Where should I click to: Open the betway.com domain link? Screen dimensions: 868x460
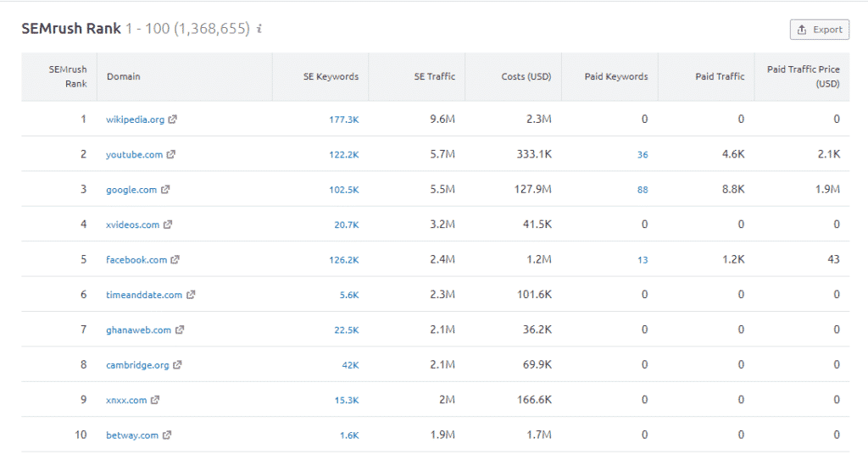[x=131, y=435]
